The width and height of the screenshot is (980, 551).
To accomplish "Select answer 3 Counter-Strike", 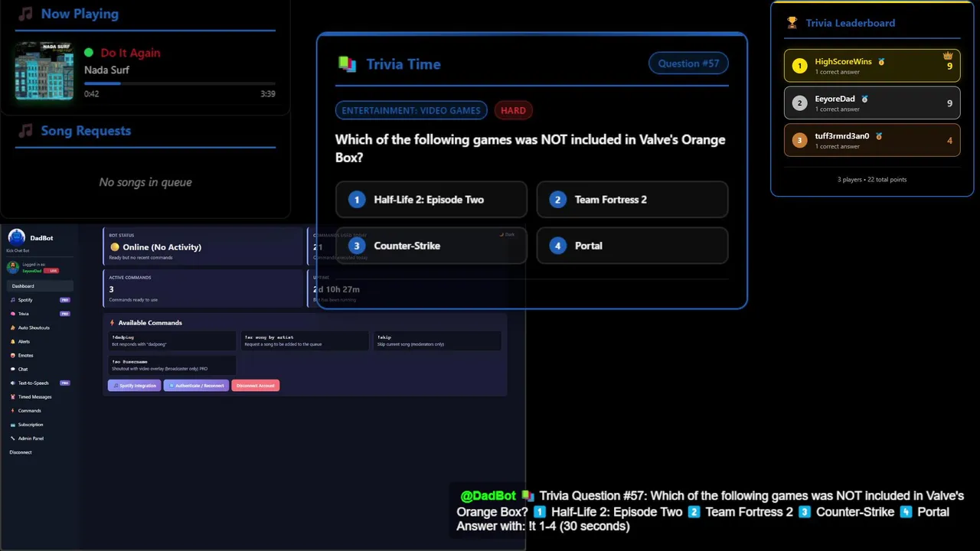I will pos(431,246).
